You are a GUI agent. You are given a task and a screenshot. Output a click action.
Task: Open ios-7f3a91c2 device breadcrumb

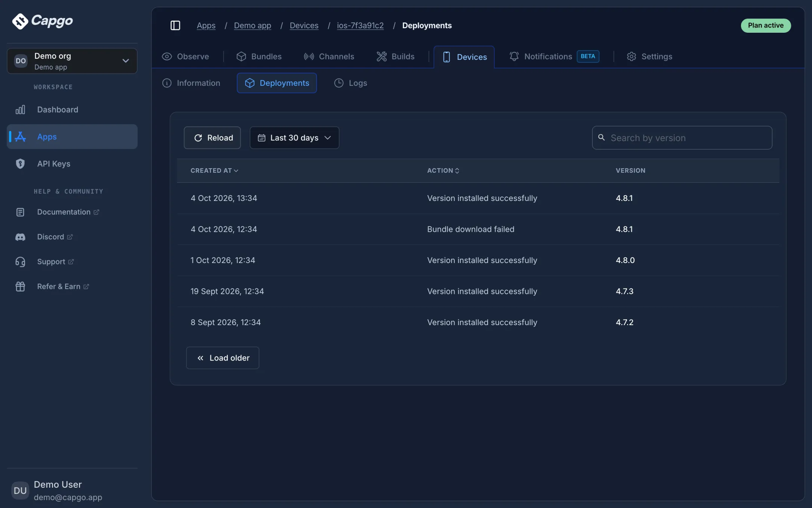coord(360,25)
